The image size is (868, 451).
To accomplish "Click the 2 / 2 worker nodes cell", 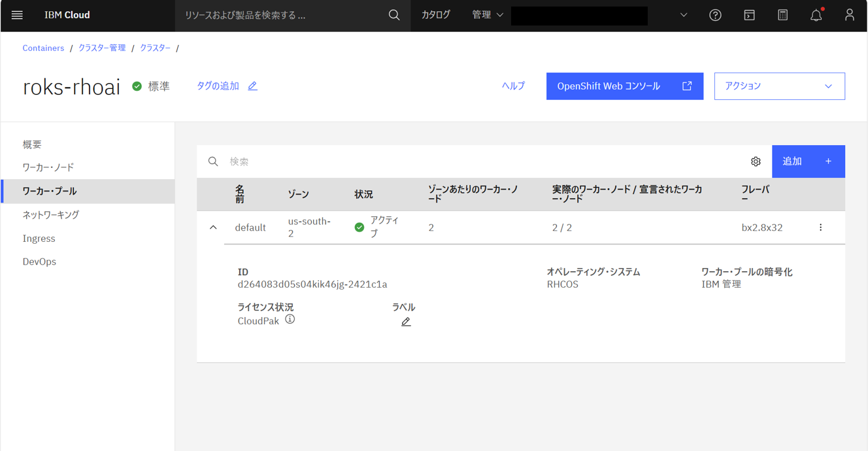I will click(562, 227).
